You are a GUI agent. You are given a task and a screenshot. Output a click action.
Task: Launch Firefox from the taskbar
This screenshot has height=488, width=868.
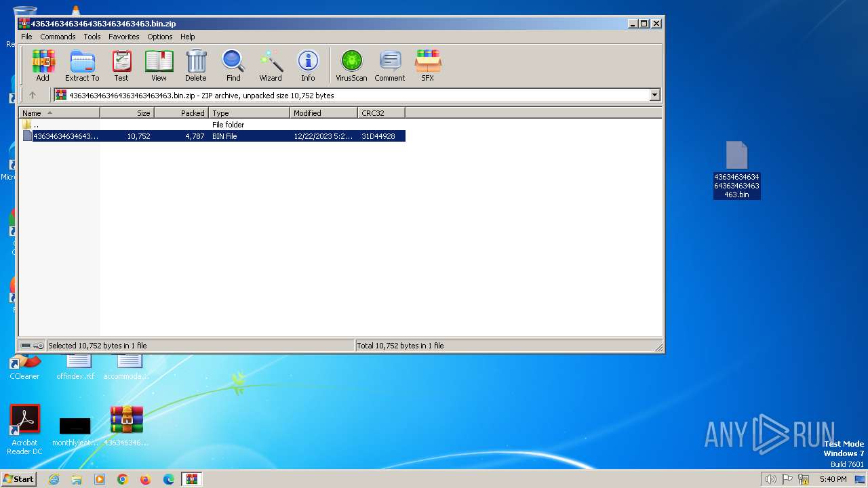pos(146,479)
